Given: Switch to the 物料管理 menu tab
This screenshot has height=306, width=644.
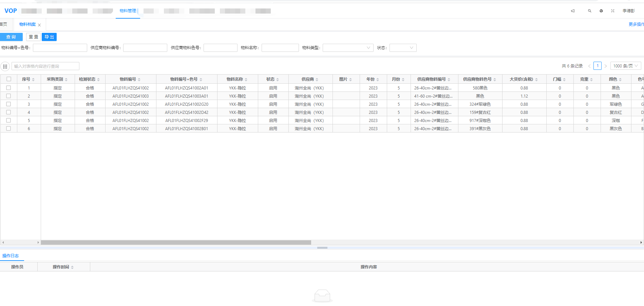Looking at the screenshot, I should (128, 11).
